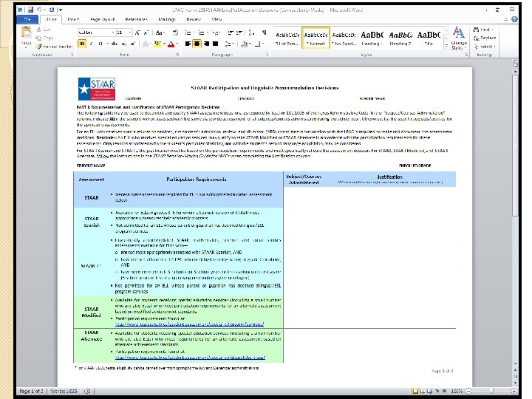This screenshot has height=399, width=532.
Task: Open the Borders dropdown arrow
Action: click(x=262, y=44)
